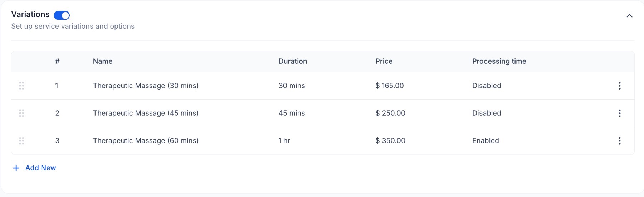Image resolution: width=644 pixels, height=197 pixels.
Task: Click the Price column header
Action: point(384,61)
